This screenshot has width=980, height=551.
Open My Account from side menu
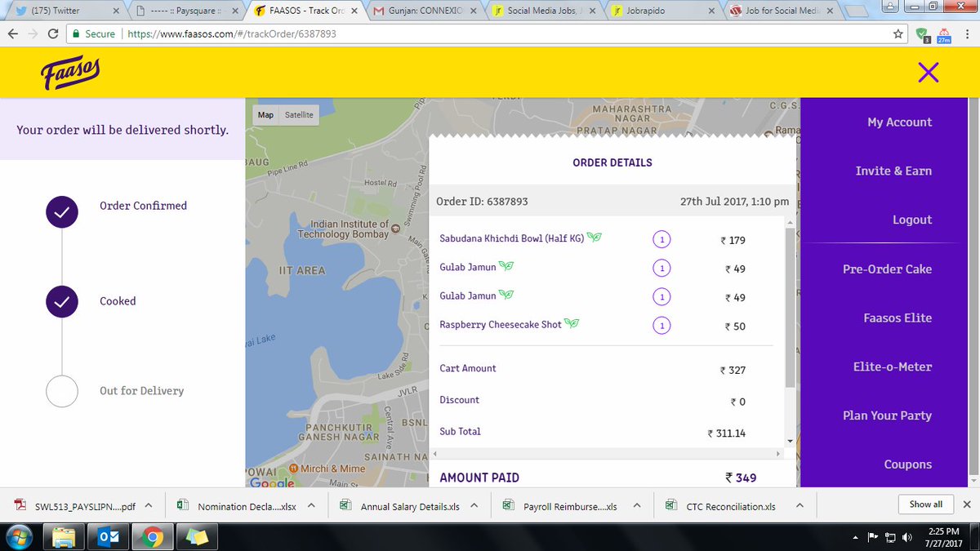899,122
